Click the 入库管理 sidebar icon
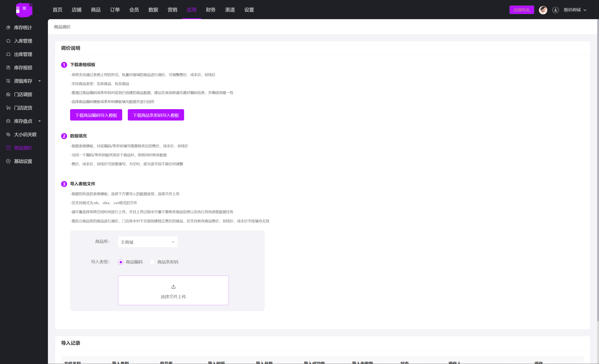599x364 pixels. pos(8,41)
